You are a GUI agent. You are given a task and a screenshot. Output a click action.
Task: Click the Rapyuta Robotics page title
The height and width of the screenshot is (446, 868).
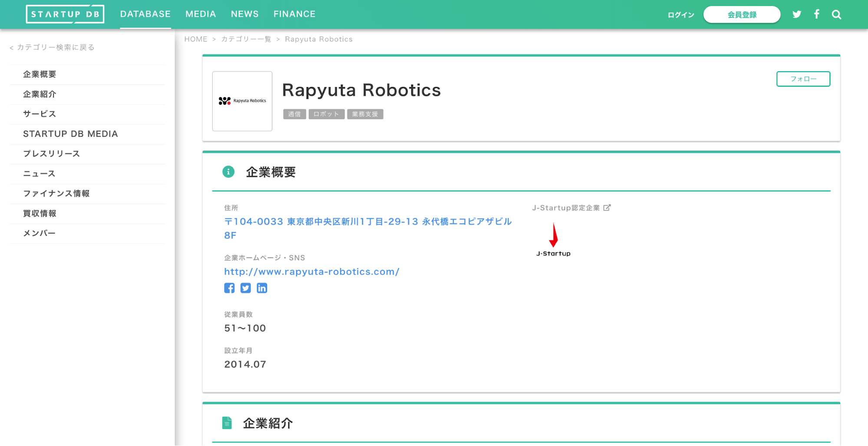click(361, 90)
